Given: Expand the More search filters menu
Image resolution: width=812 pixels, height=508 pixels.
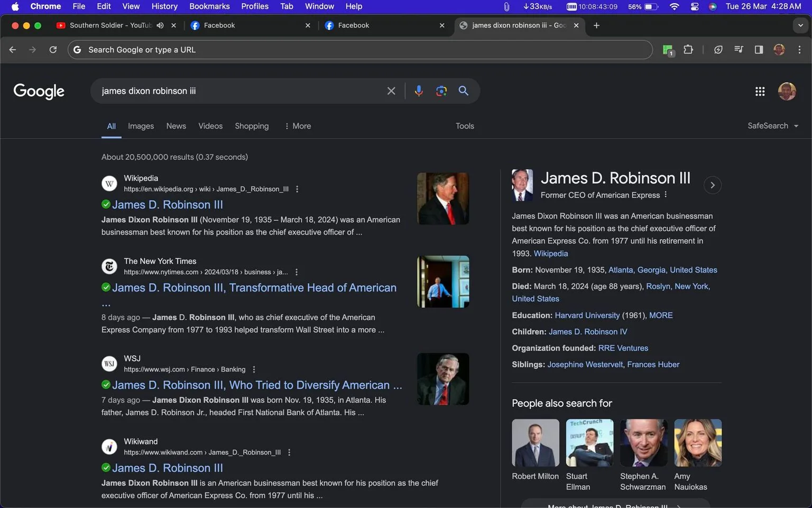Looking at the screenshot, I should click(x=298, y=126).
